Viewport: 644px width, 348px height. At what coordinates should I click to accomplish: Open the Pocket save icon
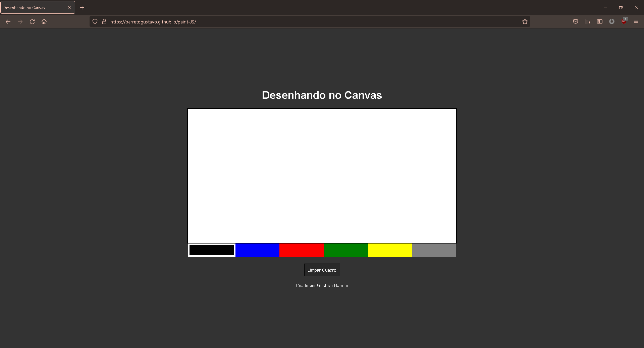click(x=576, y=21)
